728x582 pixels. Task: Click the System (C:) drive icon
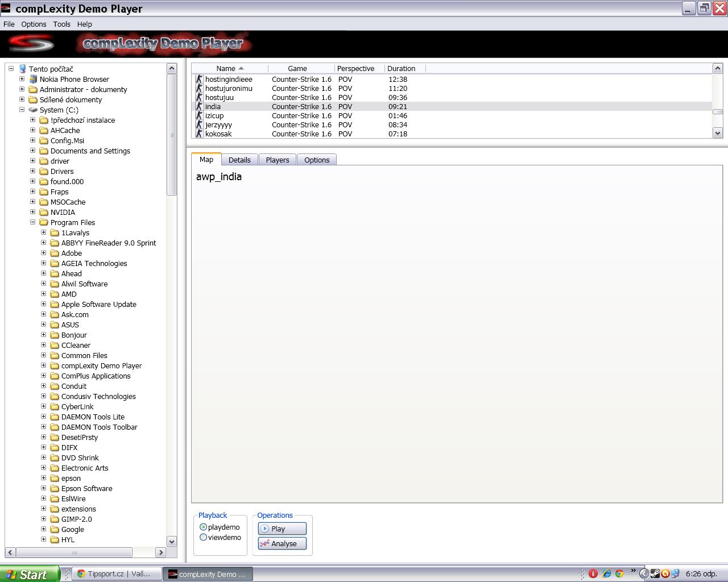tap(34, 110)
